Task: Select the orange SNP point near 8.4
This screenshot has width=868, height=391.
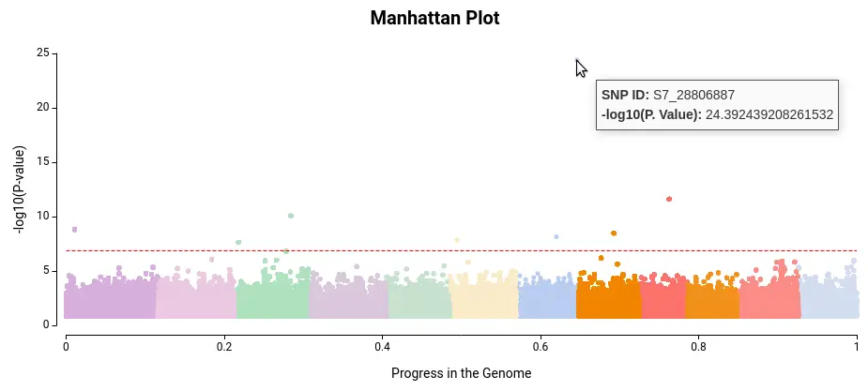Action: point(614,233)
